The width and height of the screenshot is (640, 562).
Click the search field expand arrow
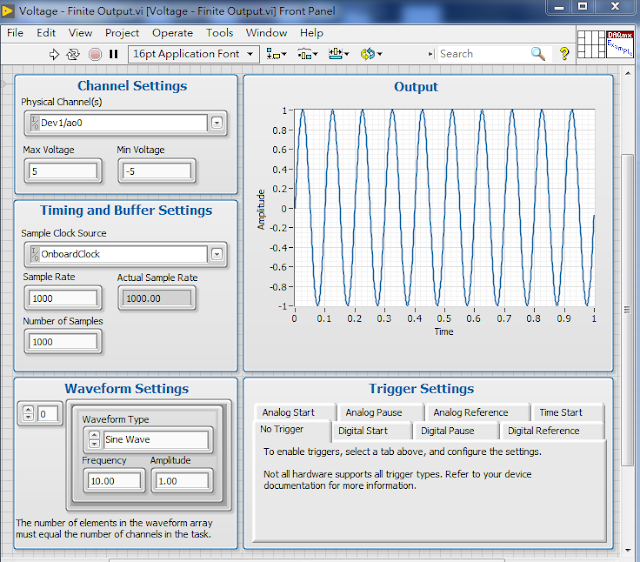431,54
